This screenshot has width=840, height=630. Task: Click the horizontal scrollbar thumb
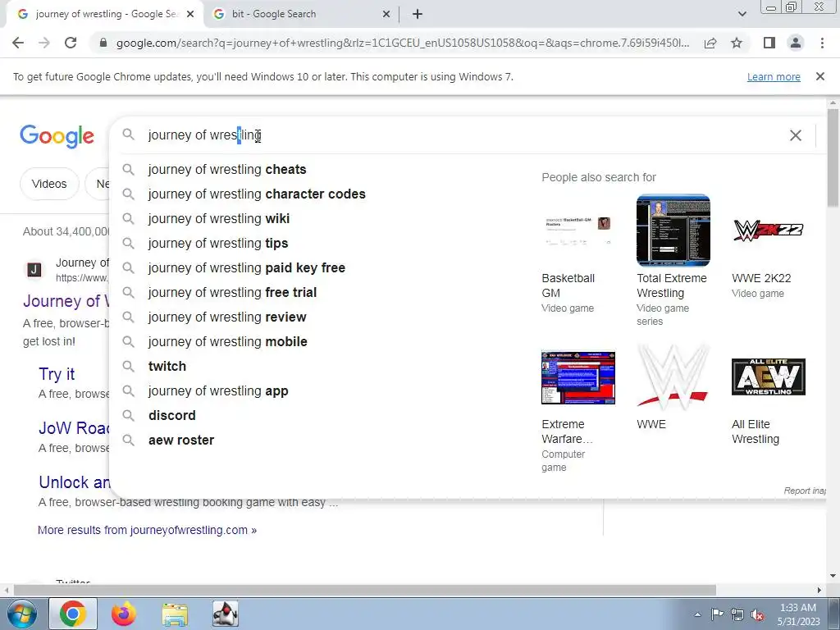click(x=364, y=590)
